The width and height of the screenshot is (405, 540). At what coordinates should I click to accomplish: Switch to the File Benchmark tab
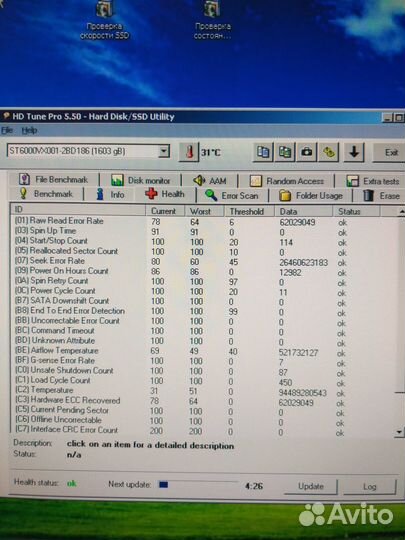pos(54,179)
